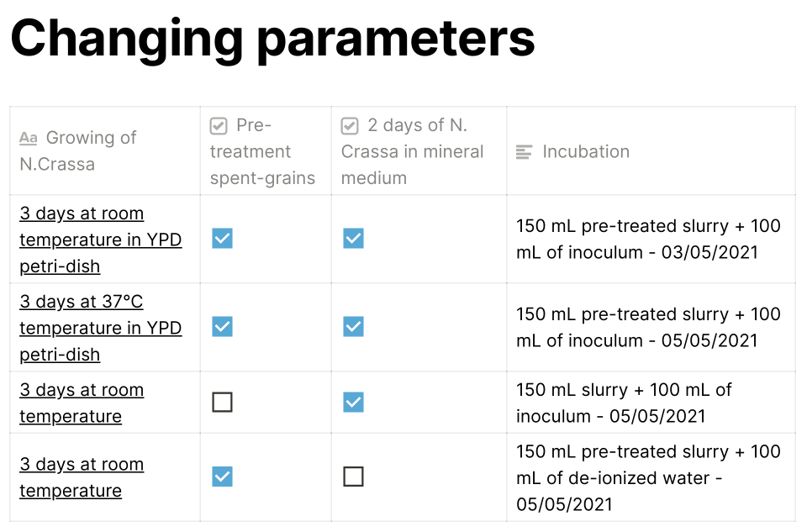This screenshot has height=532, width=807.
Task: Uncheck Pre-treatment for the 37°C row
Action: [222, 327]
